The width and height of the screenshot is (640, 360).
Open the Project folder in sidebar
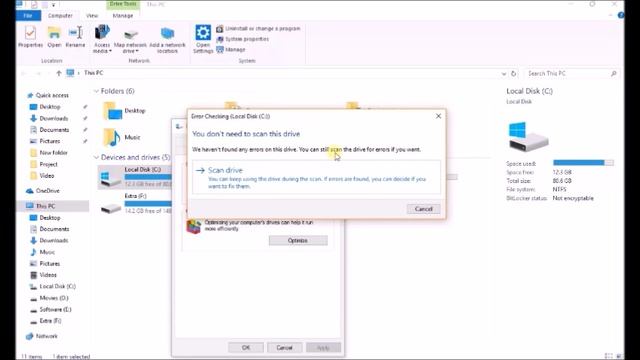click(44, 164)
